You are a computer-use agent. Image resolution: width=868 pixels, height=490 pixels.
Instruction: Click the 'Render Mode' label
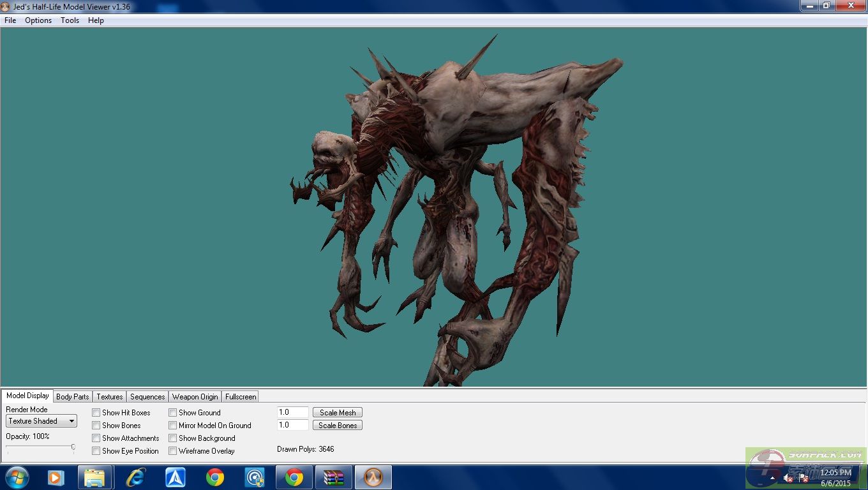(27, 410)
